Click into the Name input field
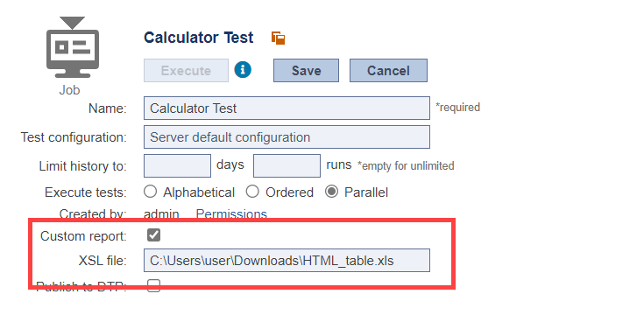The image size is (644, 322). (x=287, y=108)
